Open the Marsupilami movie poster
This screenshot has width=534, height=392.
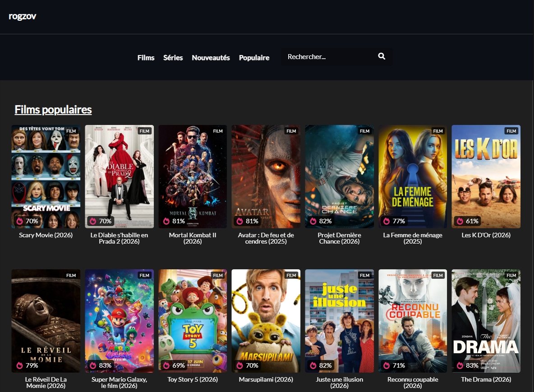(x=266, y=321)
